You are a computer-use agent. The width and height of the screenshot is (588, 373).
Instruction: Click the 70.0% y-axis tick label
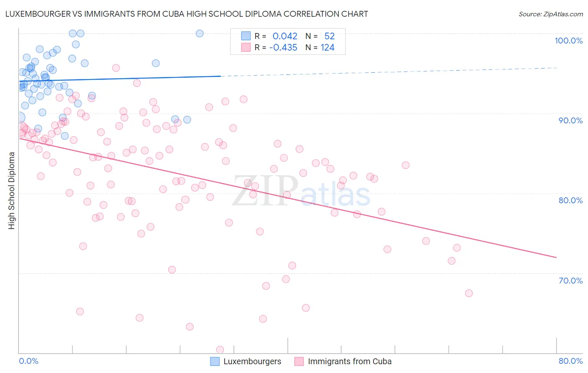[x=570, y=281]
